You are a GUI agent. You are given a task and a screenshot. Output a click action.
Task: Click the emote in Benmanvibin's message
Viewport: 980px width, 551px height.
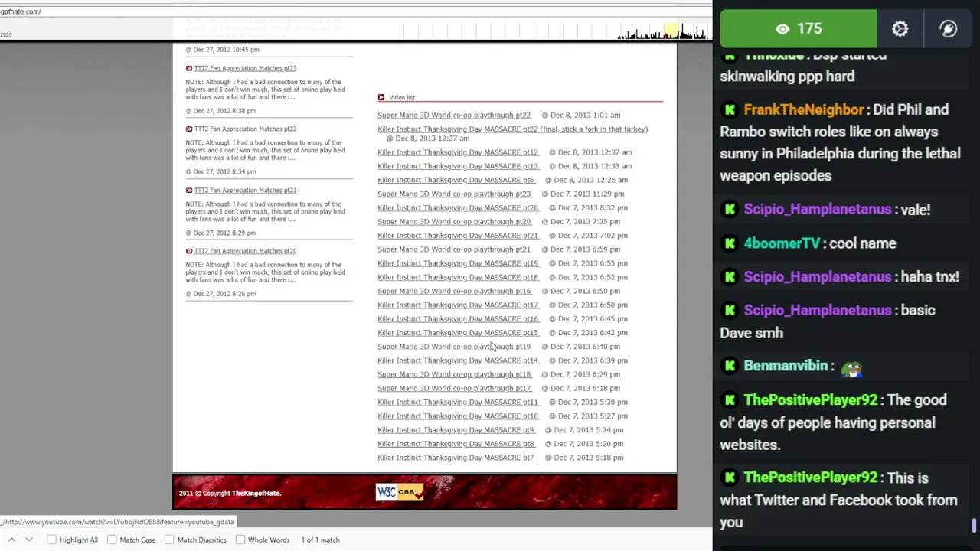tap(851, 368)
